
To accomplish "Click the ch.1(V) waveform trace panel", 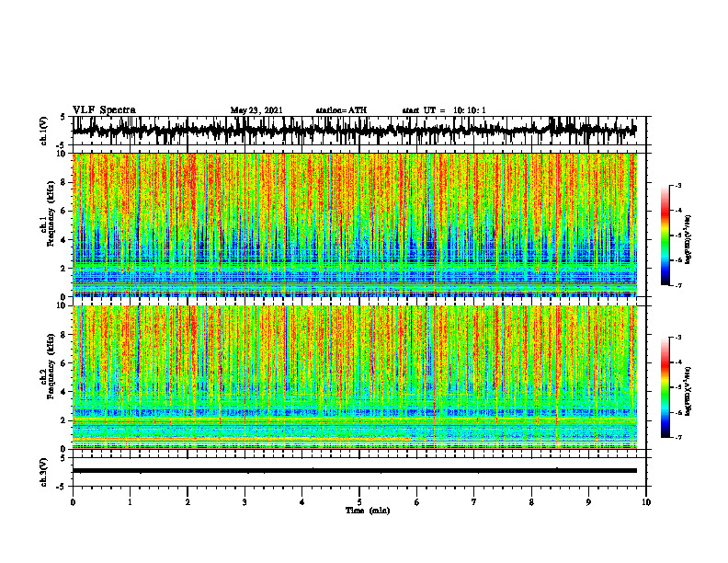I will tap(359, 131).
